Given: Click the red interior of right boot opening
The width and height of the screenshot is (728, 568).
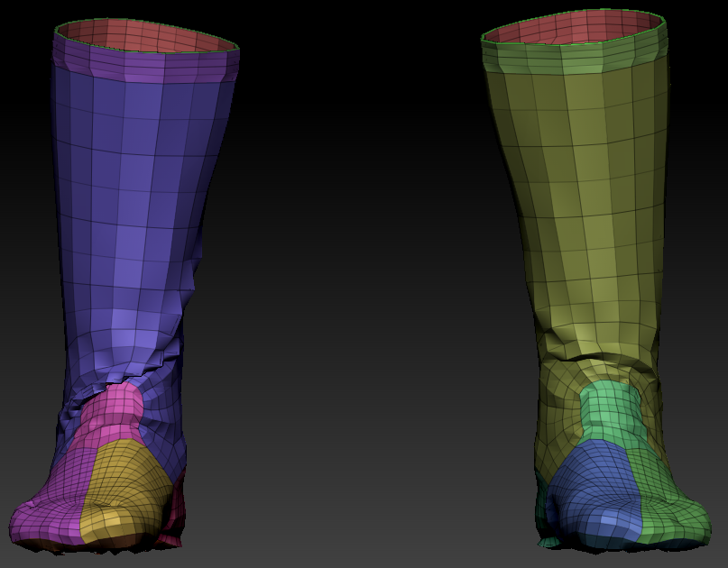Looking at the screenshot, I should 576,27.
